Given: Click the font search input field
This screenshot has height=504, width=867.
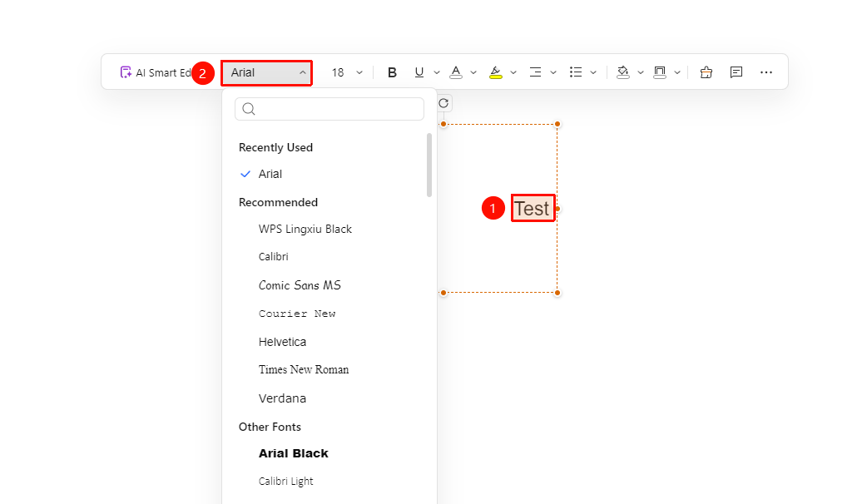Looking at the screenshot, I should click(329, 109).
